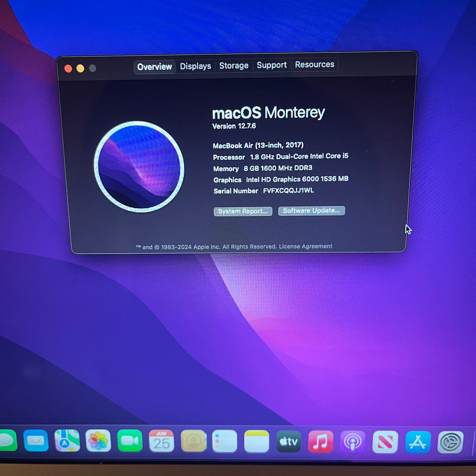The image size is (476, 476).
Task: Launch Mail from the Dock
Action: click(x=36, y=441)
